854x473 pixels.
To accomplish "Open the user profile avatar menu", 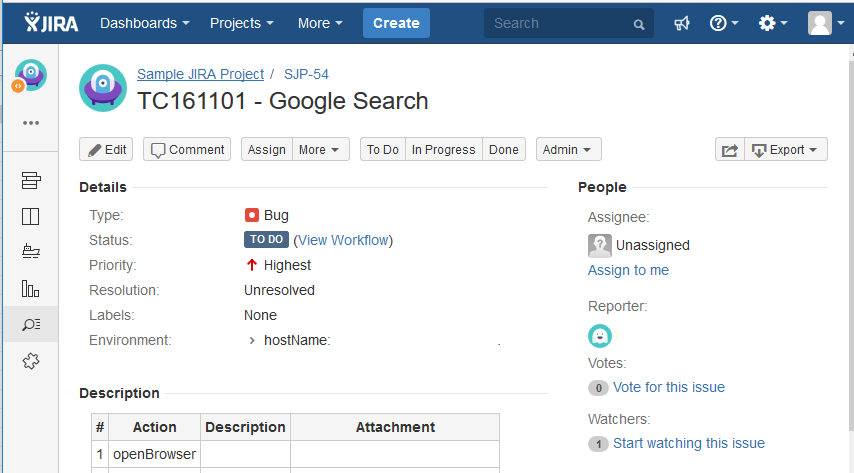I will [x=825, y=23].
